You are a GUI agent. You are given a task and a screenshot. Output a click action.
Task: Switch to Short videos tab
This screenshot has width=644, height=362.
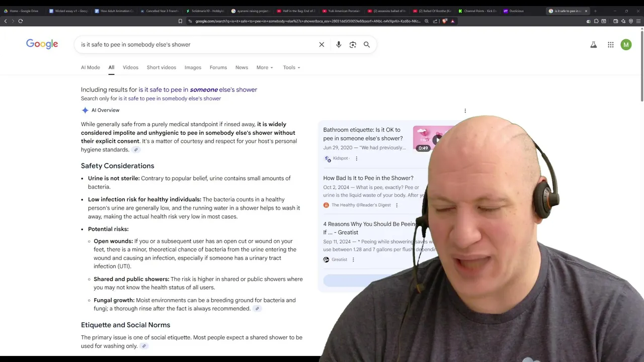coord(162,67)
